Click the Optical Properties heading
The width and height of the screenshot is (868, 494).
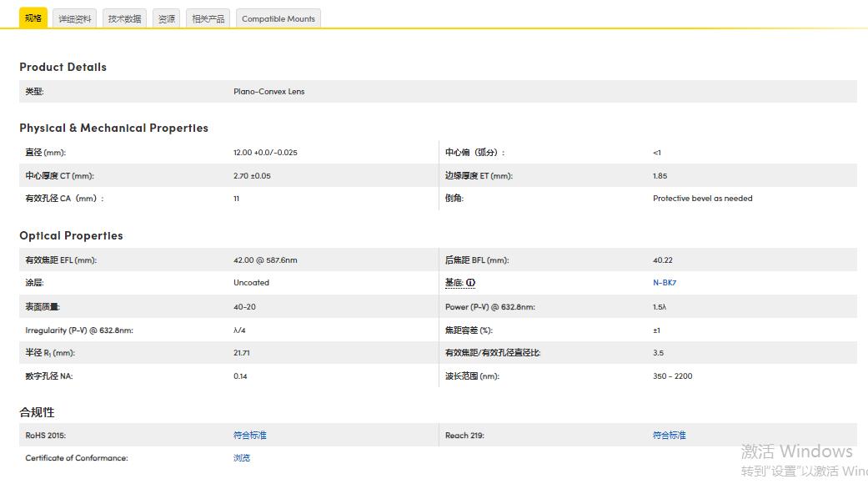[71, 235]
